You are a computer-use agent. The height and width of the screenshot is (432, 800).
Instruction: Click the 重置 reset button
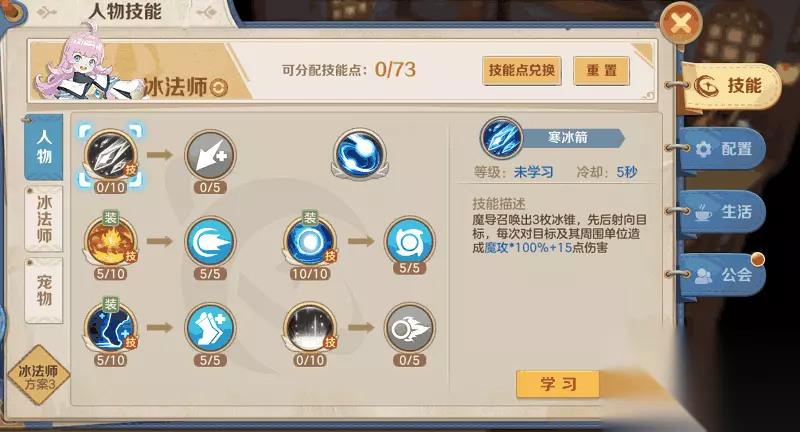pos(602,70)
